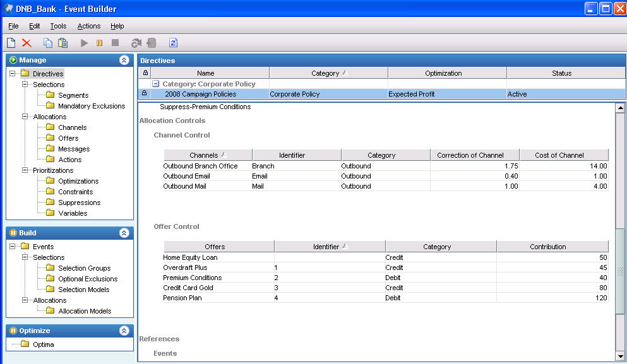Open the Optimizations folder
The image size is (627, 364).
coord(72,181)
